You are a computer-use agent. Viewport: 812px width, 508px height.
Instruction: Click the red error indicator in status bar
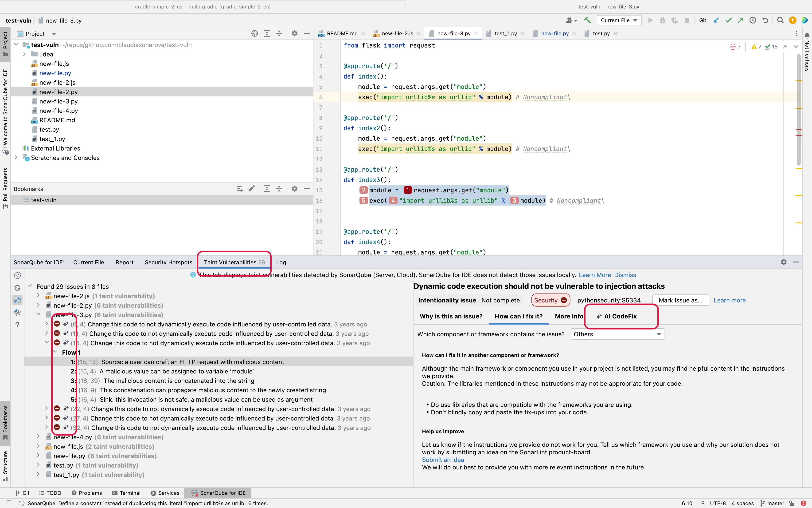click(x=804, y=503)
